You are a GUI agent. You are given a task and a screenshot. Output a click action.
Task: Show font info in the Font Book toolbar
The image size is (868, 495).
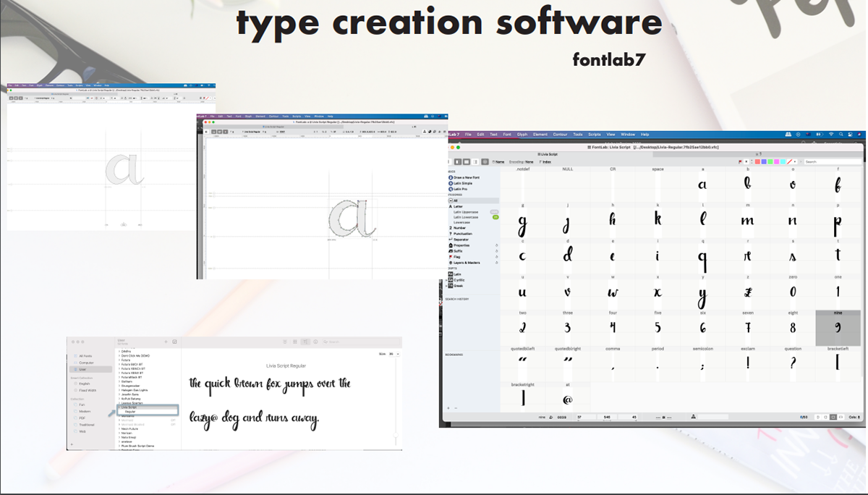click(315, 342)
